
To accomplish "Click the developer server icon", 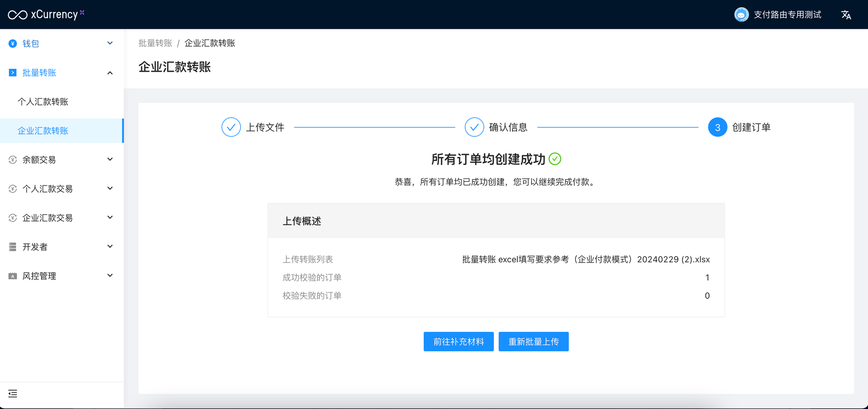I will 13,247.
